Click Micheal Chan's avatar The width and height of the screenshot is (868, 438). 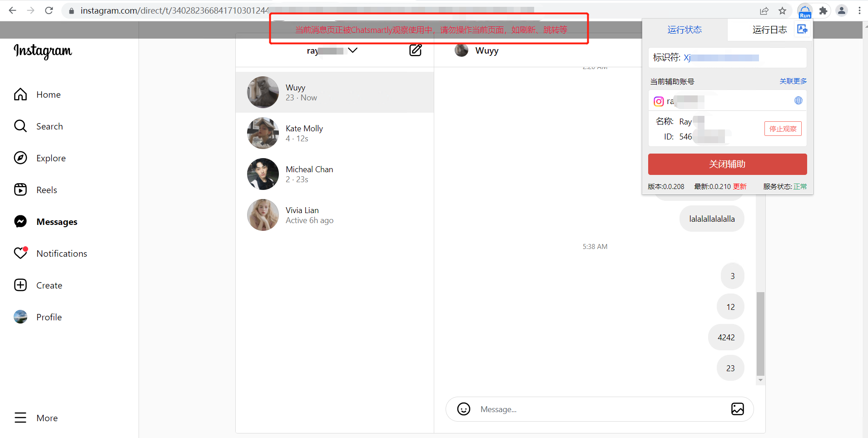tap(263, 174)
